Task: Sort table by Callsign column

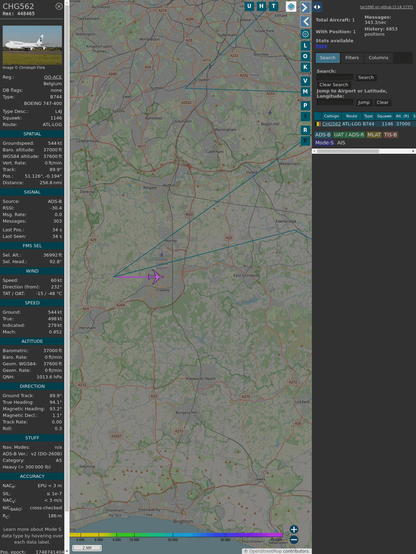Action: click(x=331, y=116)
